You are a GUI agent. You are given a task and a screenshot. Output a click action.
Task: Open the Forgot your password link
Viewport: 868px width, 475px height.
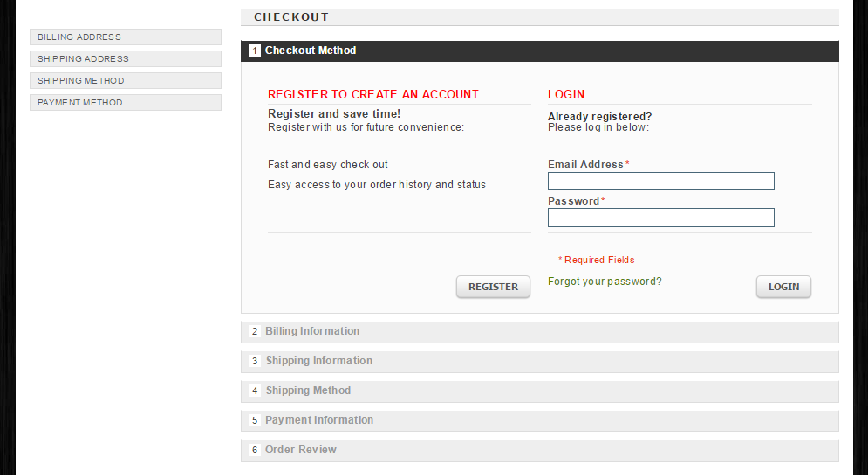[x=605, y=282]
